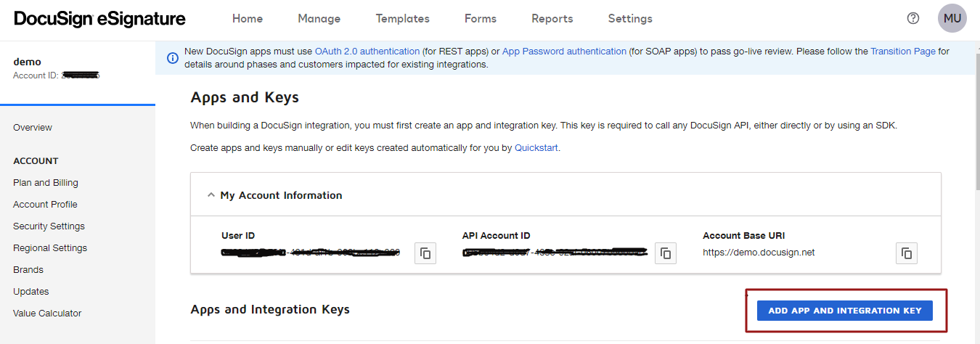This screenshot has width=980, height=344.
Task: Copy the User ID value
Action: tap(425, 253)
